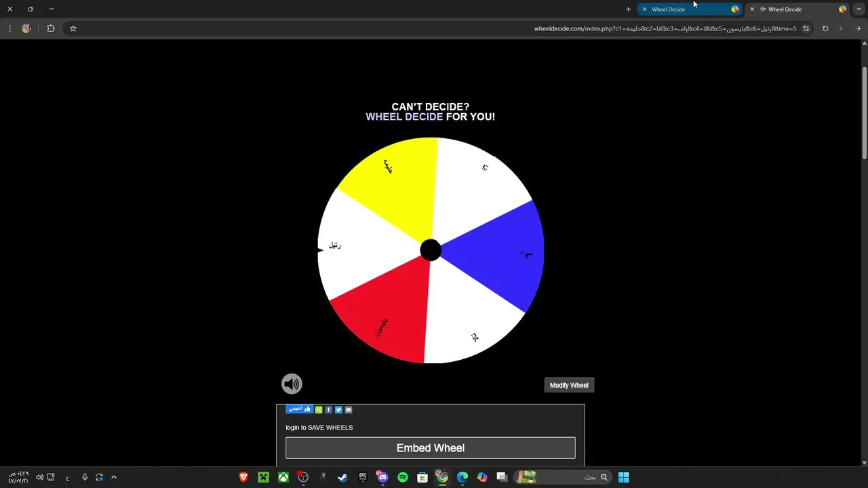Click the page vertical scrollbar thumb

tap(864, 114)
